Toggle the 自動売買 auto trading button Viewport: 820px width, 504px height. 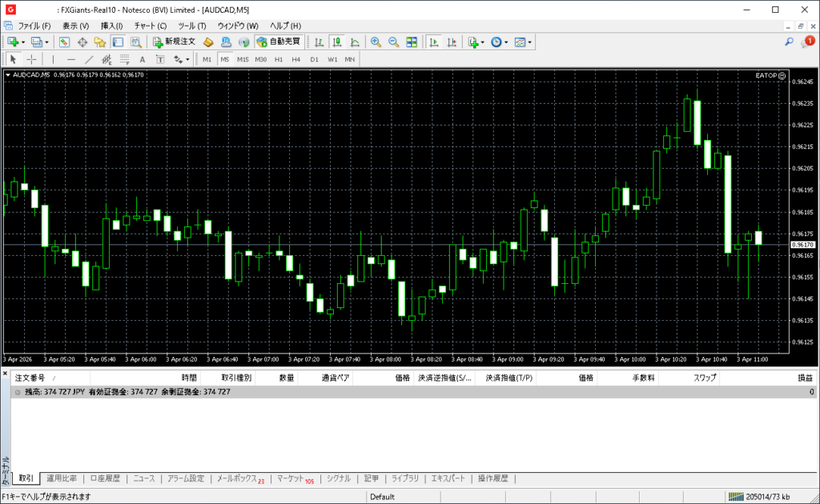(x=279, y=42)
